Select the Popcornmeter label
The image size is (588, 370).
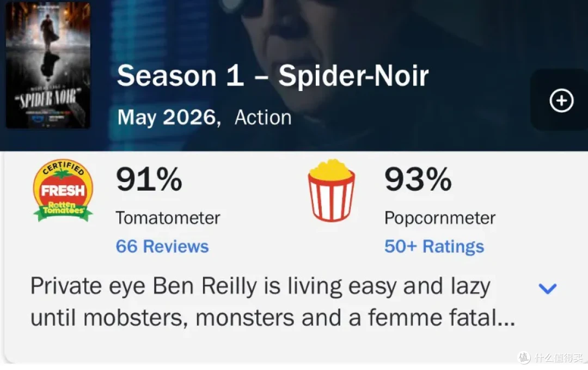[440, 218]
